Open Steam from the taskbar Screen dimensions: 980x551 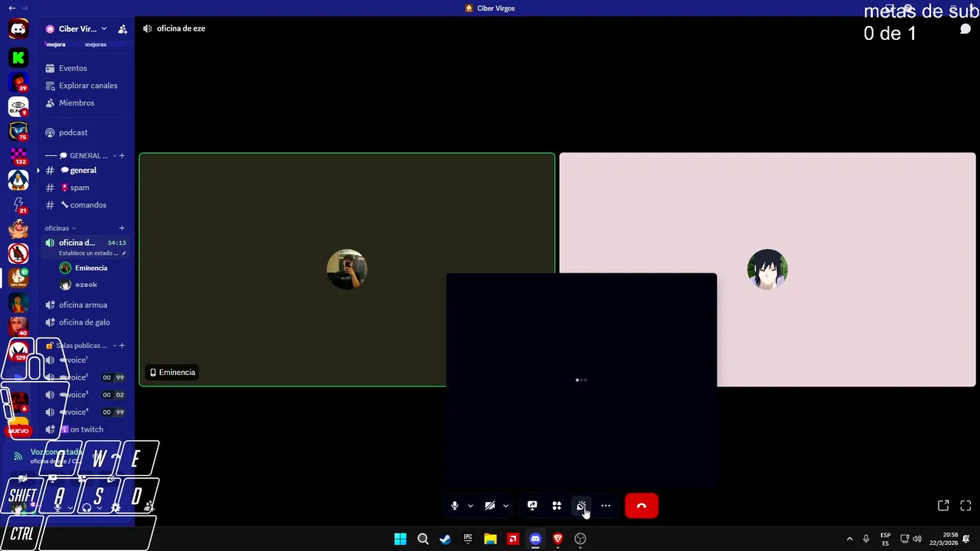(445, 539)
